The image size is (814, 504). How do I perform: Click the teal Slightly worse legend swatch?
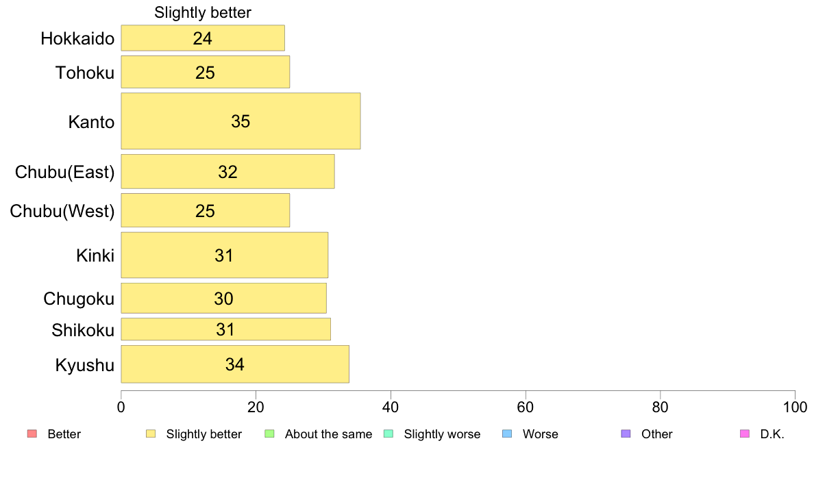tap(388, 433)
